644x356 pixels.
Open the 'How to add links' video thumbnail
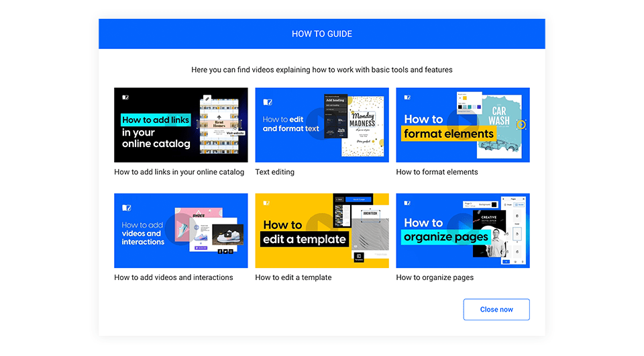tap(180, 125)
